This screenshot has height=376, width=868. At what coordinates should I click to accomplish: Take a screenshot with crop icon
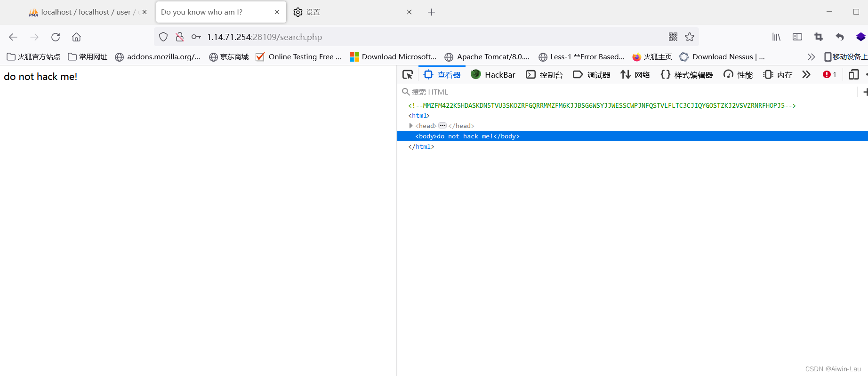[819, 37]
